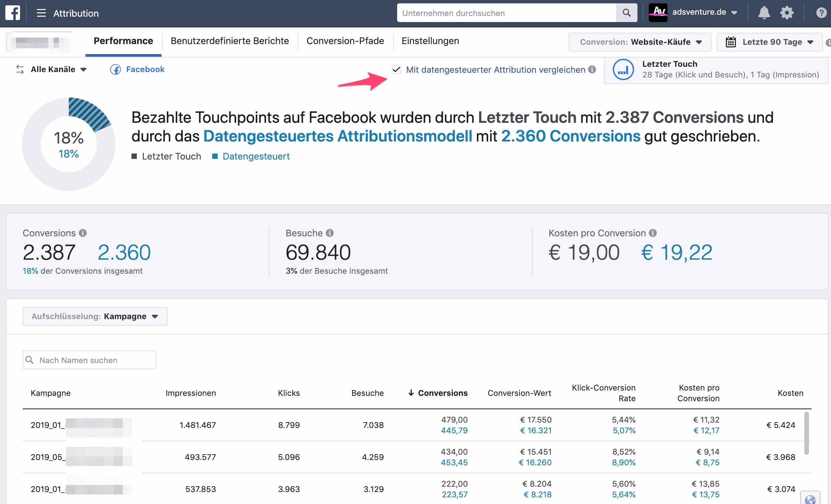The height and width of the screenshot is (504, 831).
Task: Click the search magnifier button
Action: tap(626, 13)
